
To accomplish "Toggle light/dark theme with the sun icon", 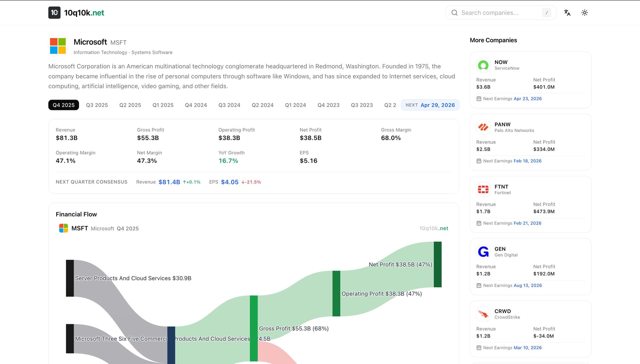I will pos(585,13).
